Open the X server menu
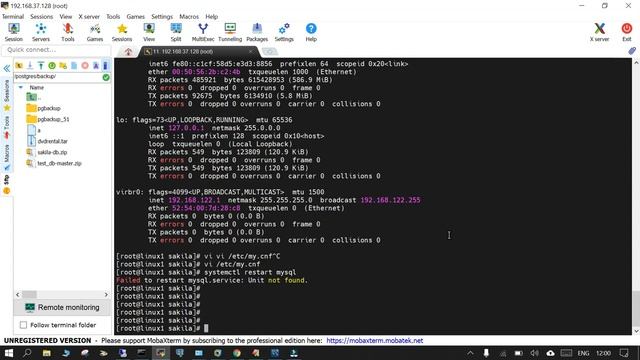 pyautogui.click(x=89, y=17)
